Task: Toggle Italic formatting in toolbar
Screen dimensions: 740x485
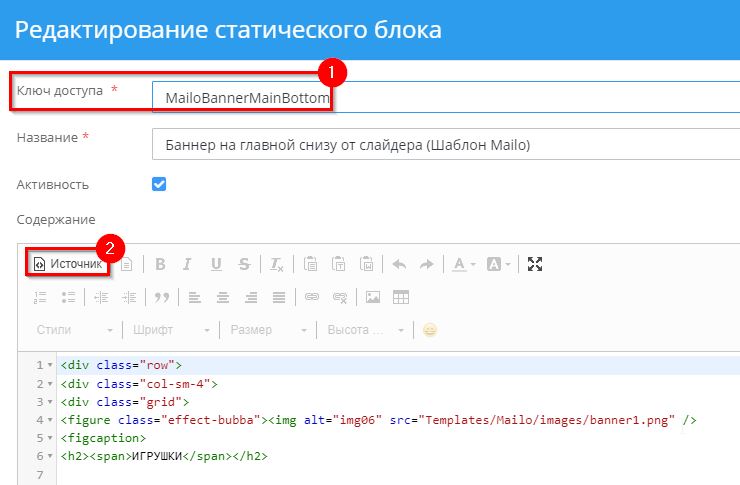Action: [187, 264]
